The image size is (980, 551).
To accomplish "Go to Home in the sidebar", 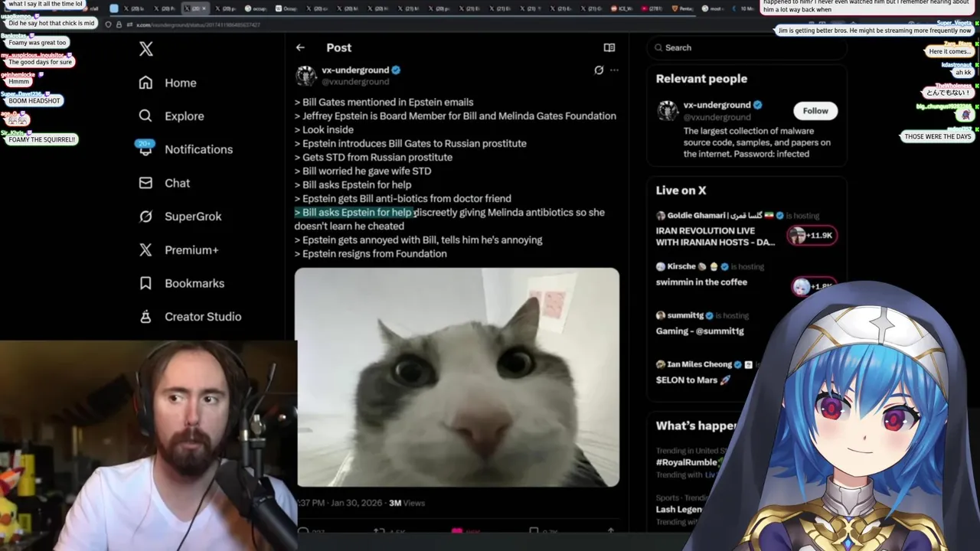I will [168, 83].
